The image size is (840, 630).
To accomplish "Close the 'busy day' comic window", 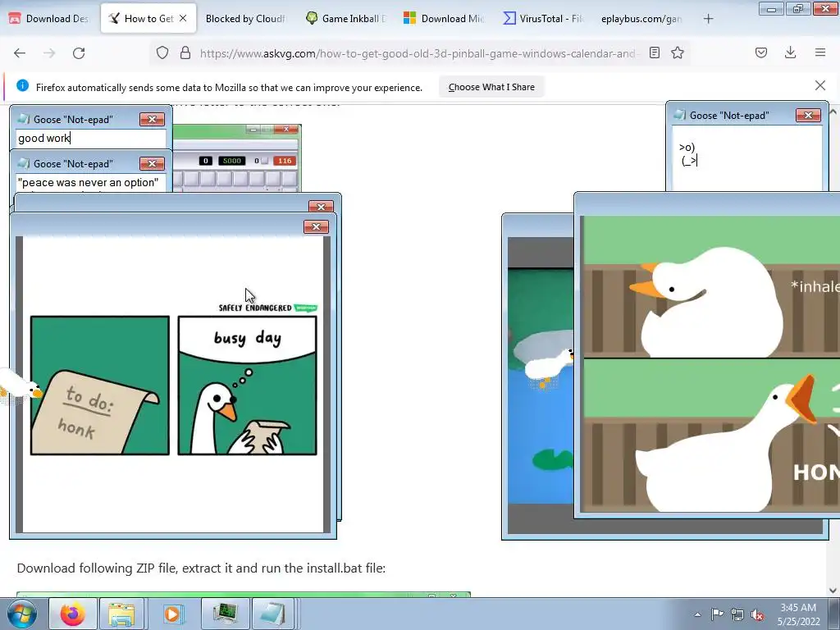I will tap(316, 227).
